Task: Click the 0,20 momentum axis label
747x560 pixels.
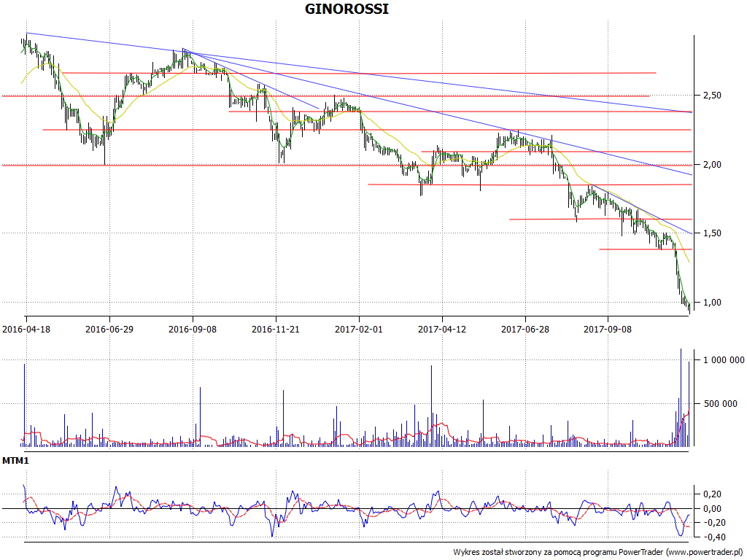Action: [x=712, y=494]
